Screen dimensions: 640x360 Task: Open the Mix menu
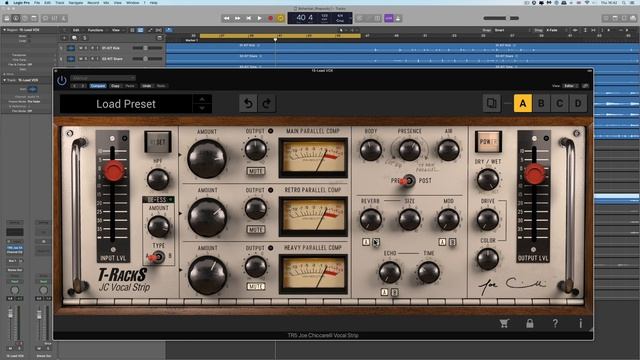tap(106, 2)
